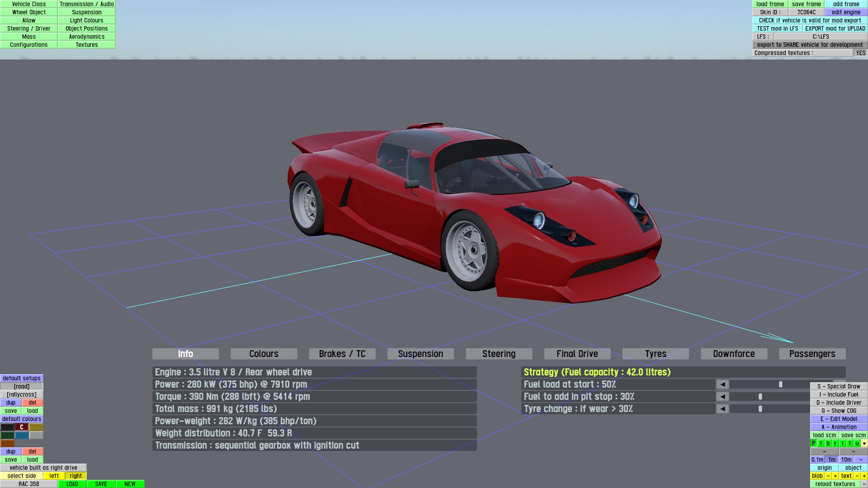Switch to the Brakes / TC tab

click(x=342, y=354)
